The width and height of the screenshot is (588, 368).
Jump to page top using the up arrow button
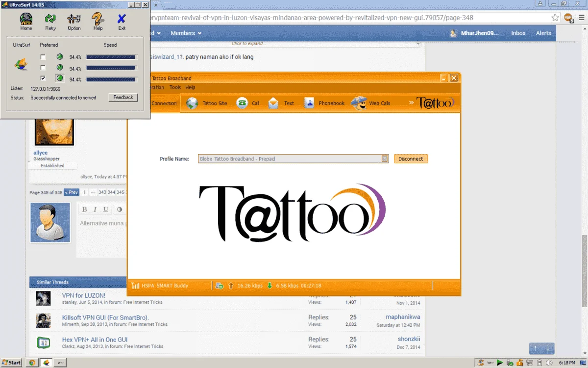[536, 348]
